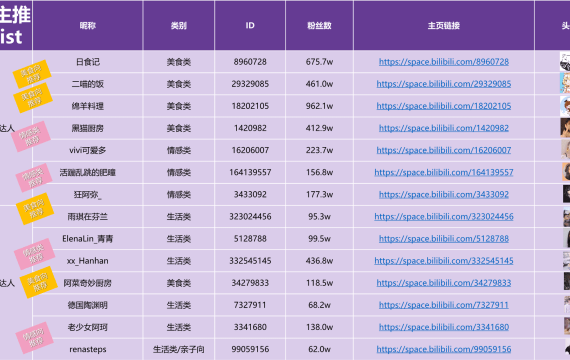Select ID cell 5128788

coord(250,239)
